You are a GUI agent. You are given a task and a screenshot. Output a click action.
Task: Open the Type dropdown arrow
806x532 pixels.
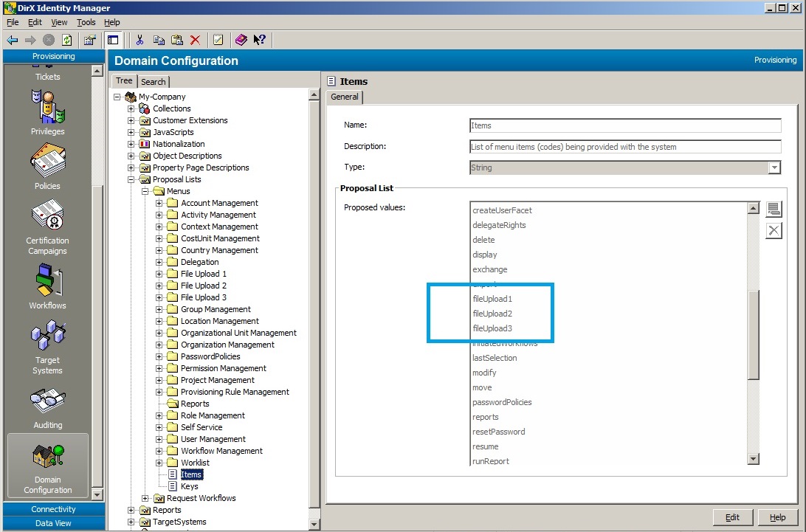tap(774, 168)
